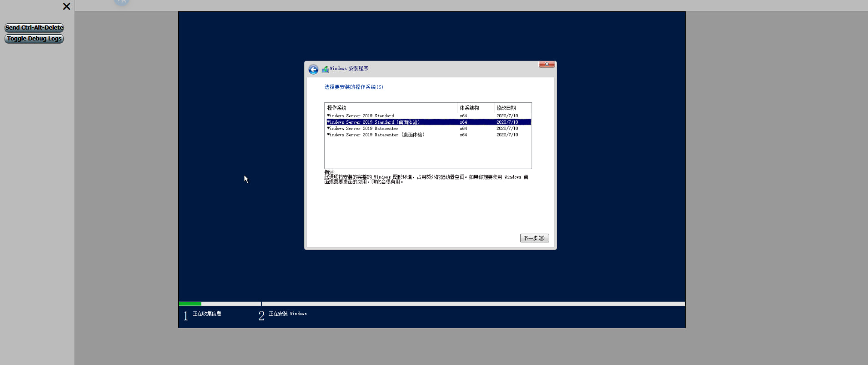Click the 下一步(N) button
The width and height of the screenshot is (868, 365).
(534, 238)
